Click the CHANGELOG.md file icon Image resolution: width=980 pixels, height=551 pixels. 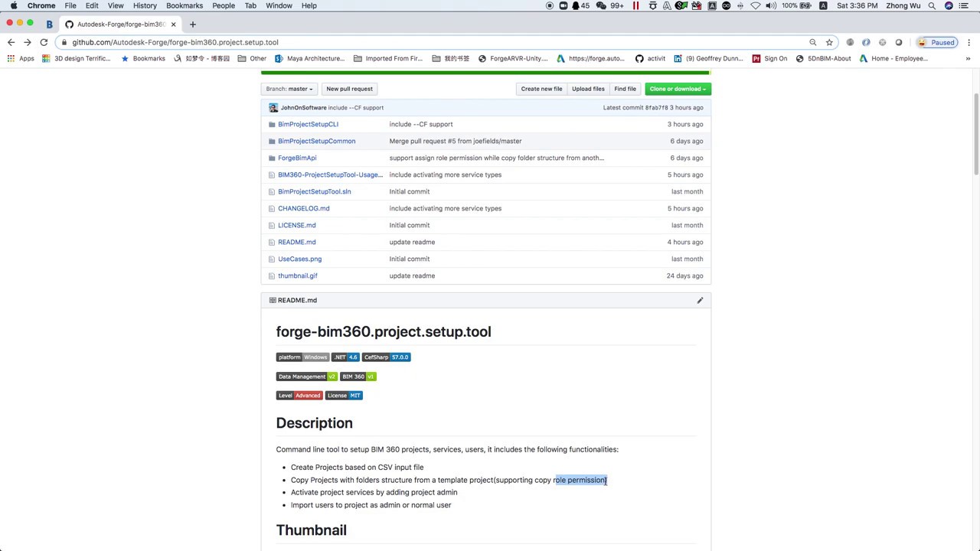[x=272, y=208]
